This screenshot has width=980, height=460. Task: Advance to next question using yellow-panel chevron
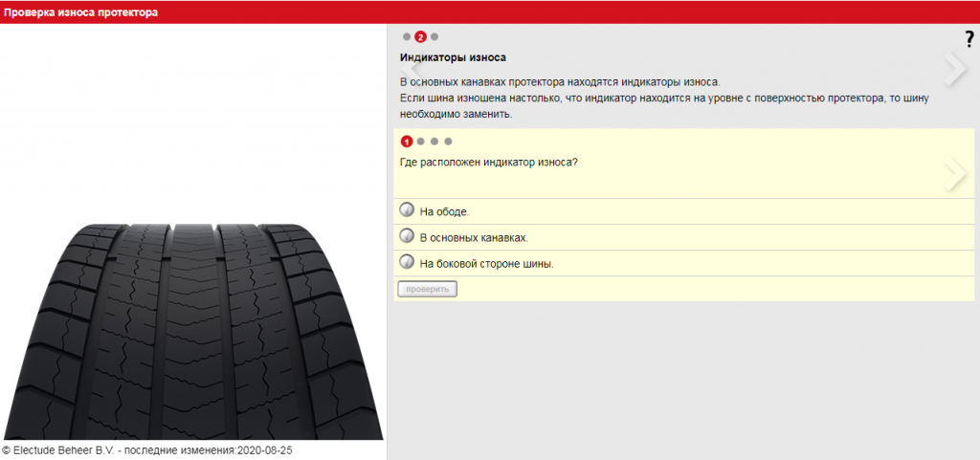(955, 174)
